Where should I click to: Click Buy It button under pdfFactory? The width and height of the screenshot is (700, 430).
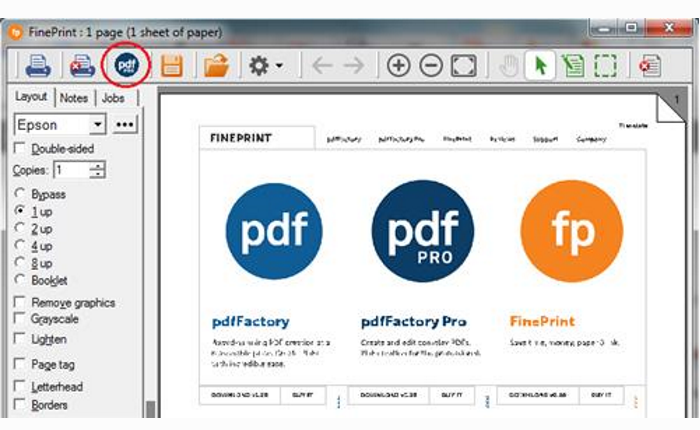click(303, 395)
